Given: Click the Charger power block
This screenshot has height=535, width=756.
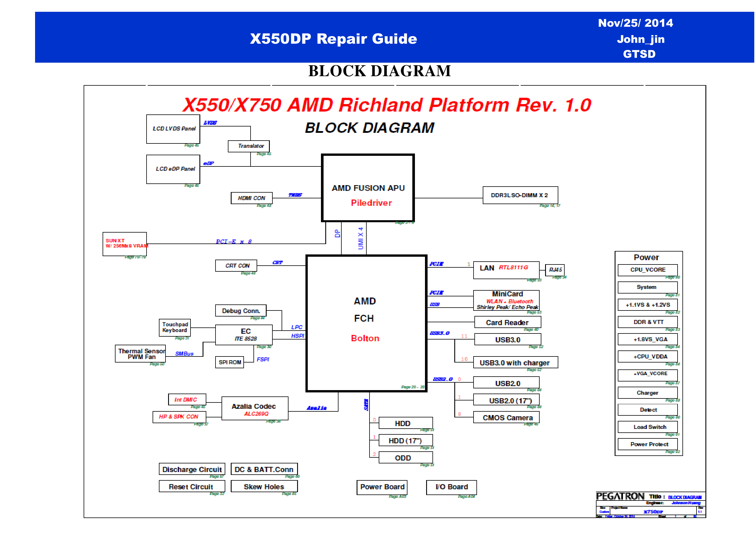Looking at the screenshot, I should (x=647, y=393).
